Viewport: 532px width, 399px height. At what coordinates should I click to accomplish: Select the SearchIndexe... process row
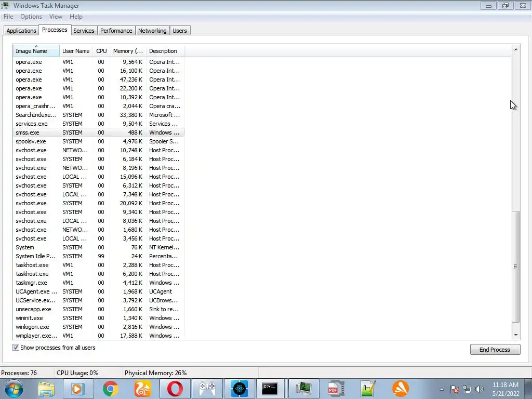tap(99, 115)
